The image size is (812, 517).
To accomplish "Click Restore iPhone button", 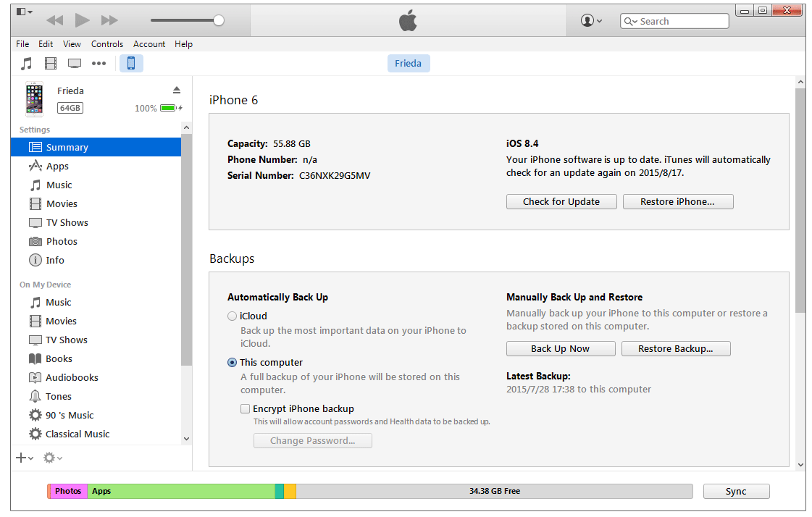I will [678, 202].
